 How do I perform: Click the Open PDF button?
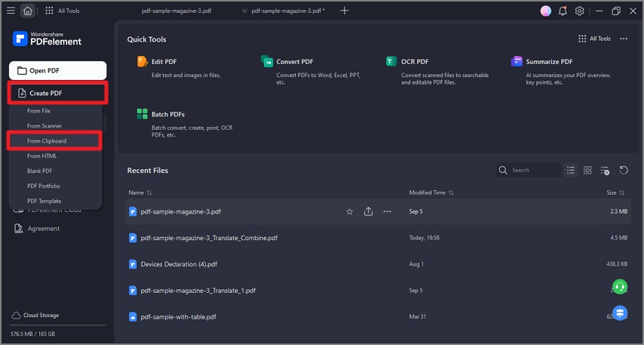(x=57, y=71)
